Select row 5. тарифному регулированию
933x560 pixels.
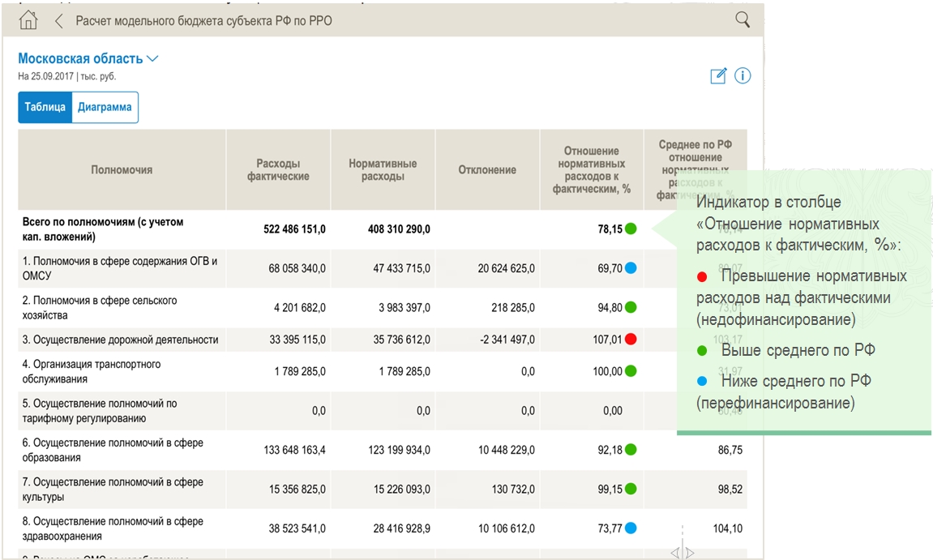(x=383, y=411)
